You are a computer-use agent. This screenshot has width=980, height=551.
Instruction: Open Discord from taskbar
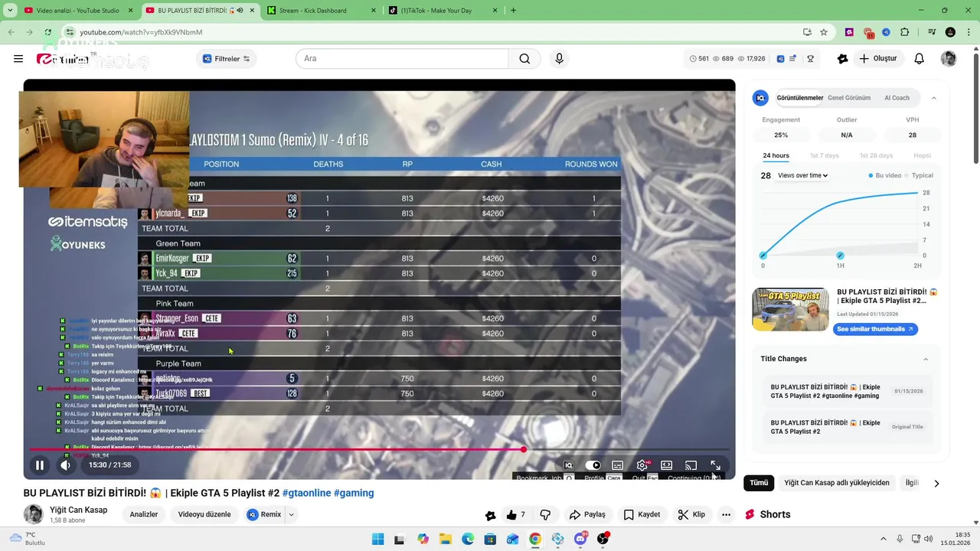click(x=580, y=539)
